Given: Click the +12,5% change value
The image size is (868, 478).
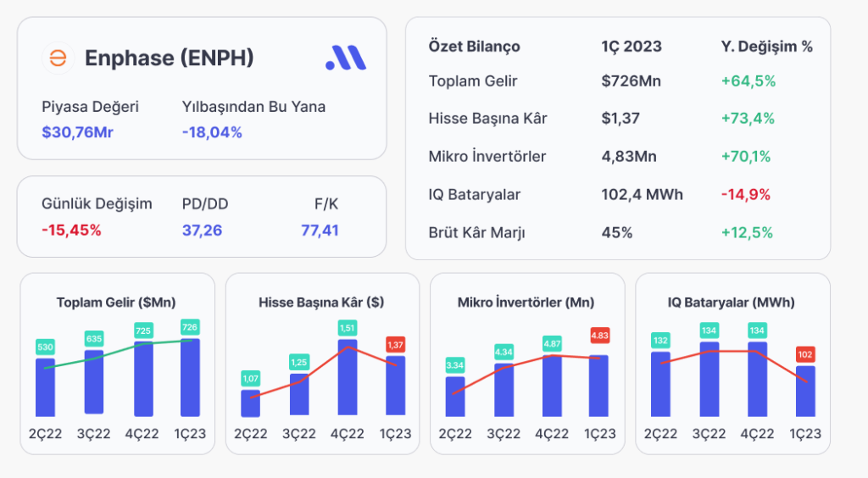Looking at the screenshot, I should click(x=747, y=232).
